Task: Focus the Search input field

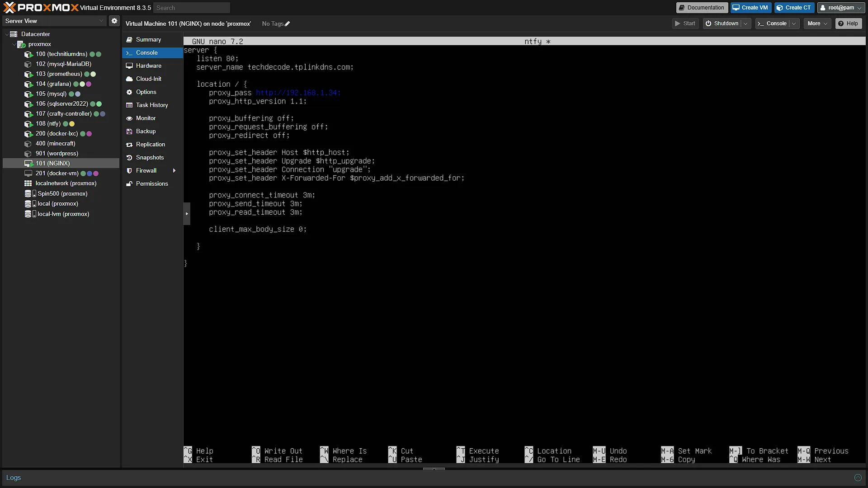Action: coord(192,8)
